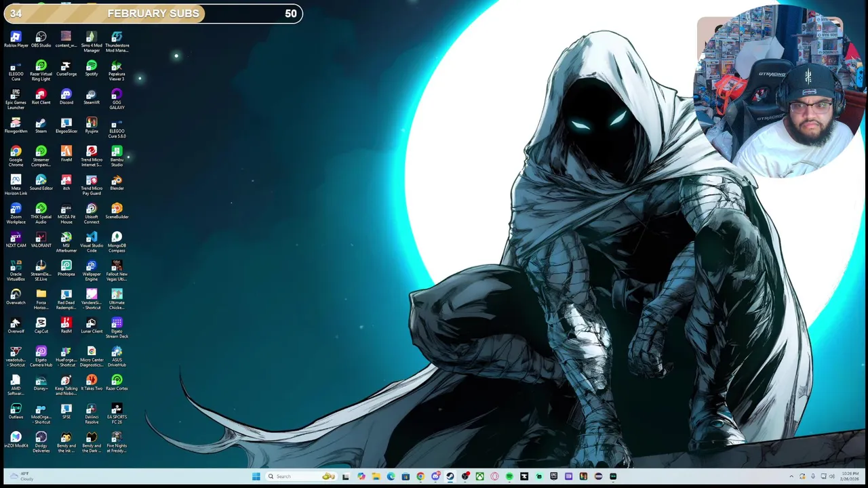Viewport: 868px width, 488px height.
Task: Launch Blender from the desktop
Action: [117, 182]
